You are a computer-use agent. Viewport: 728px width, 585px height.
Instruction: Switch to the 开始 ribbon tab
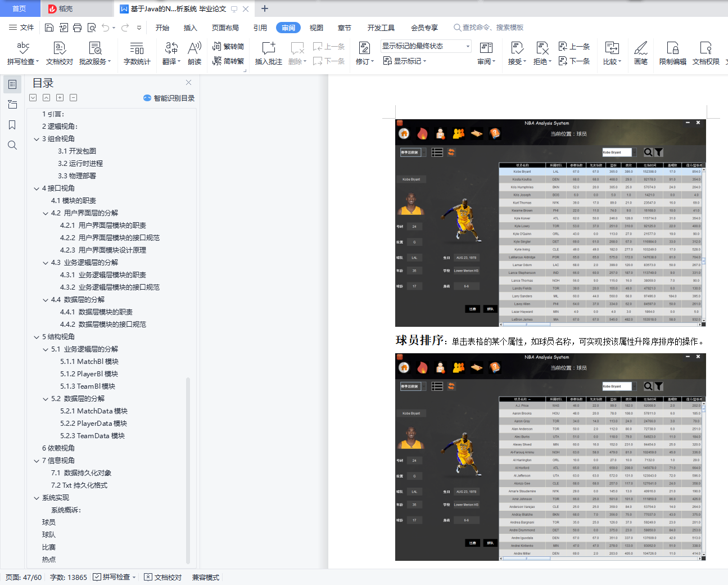click(x=162, y=28)
